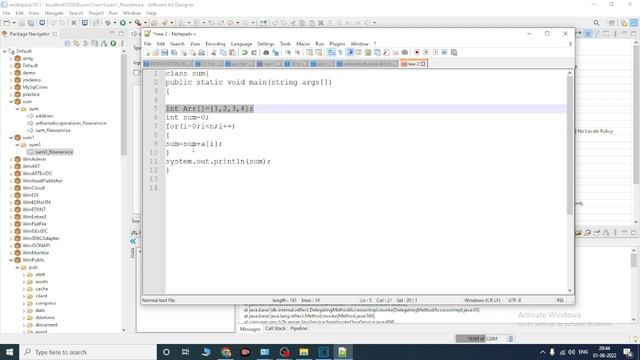Image resolution: width=640 pixels, height=360 pixels.
Task: Select WmMonitor package
Action: pyautogui.click(x=36, y=253)
